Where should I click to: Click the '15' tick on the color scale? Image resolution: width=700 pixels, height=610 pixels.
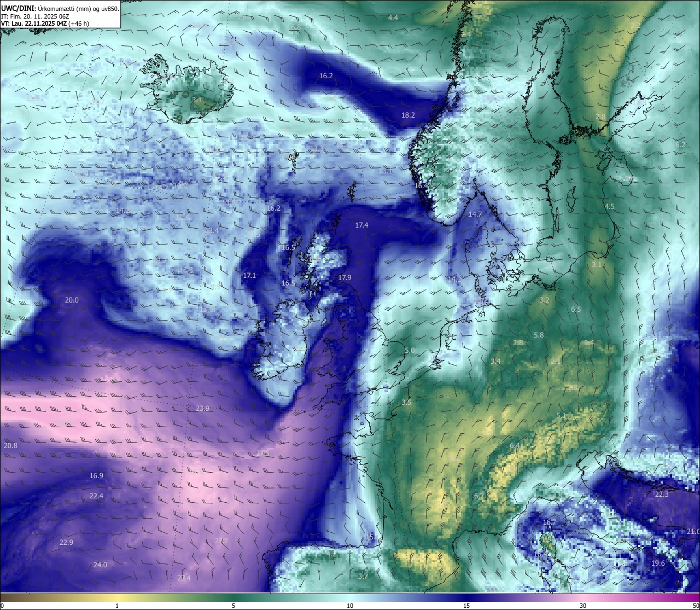pyautogui.click(x=466, y=606)
